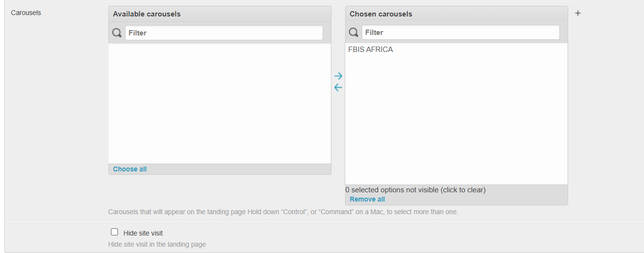Click the magnifier icon in Available carousels
644x253 pixels.
[117, 33]
